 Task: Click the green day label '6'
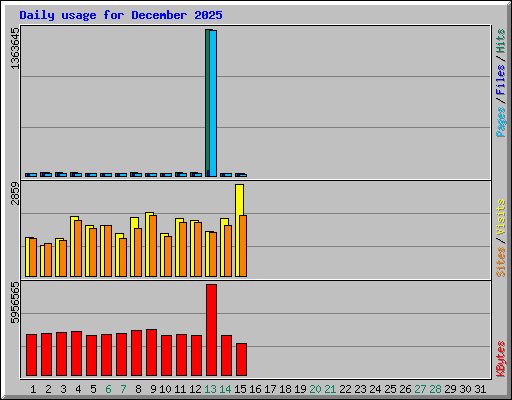click(108, 389)
